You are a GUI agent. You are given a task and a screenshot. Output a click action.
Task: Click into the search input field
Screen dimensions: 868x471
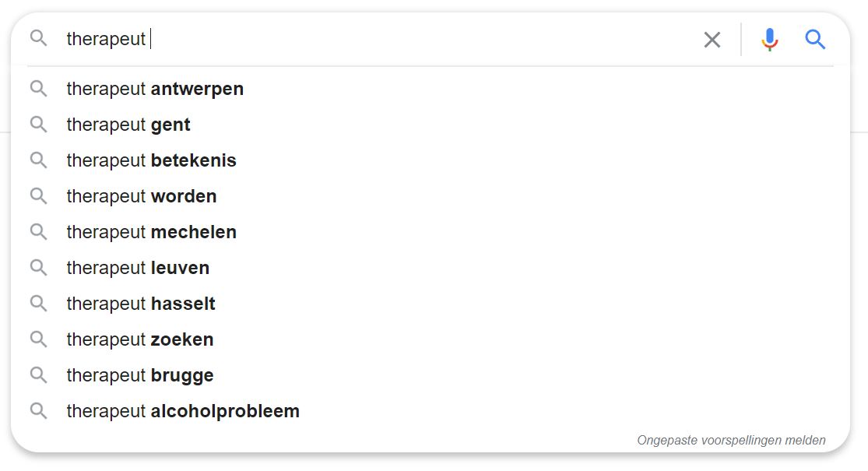(389, 39)
